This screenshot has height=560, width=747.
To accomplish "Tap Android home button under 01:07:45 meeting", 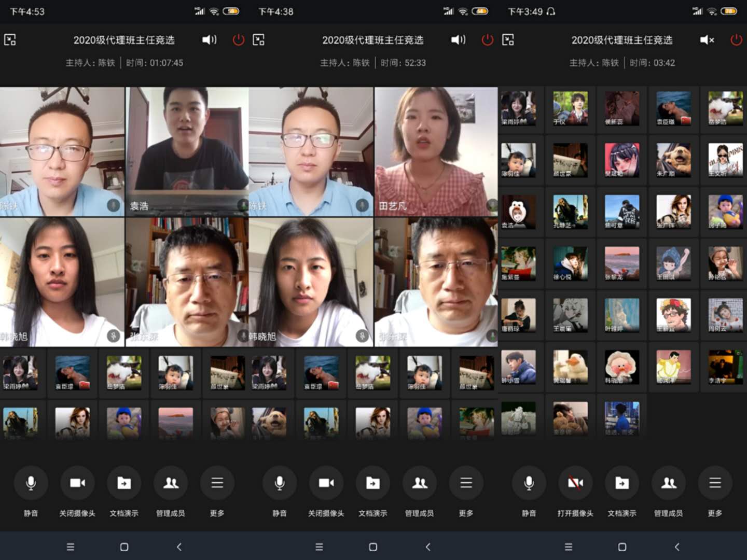I will click(124, 547).
